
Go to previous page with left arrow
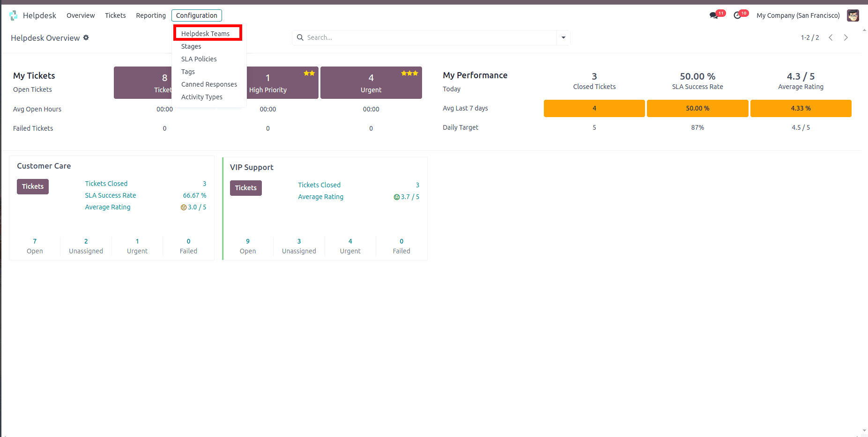coord(831,37)
